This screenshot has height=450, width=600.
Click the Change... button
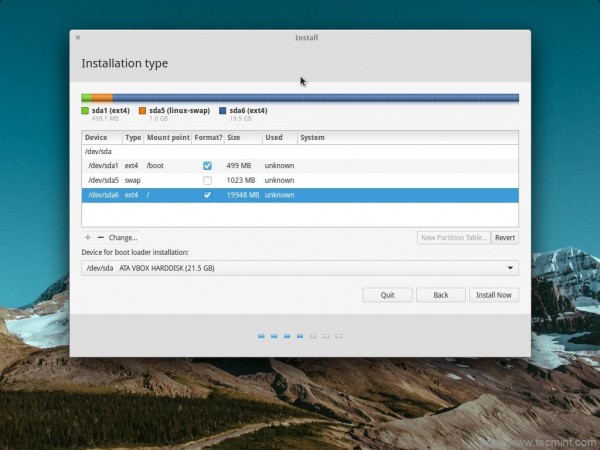coord(123,238)
